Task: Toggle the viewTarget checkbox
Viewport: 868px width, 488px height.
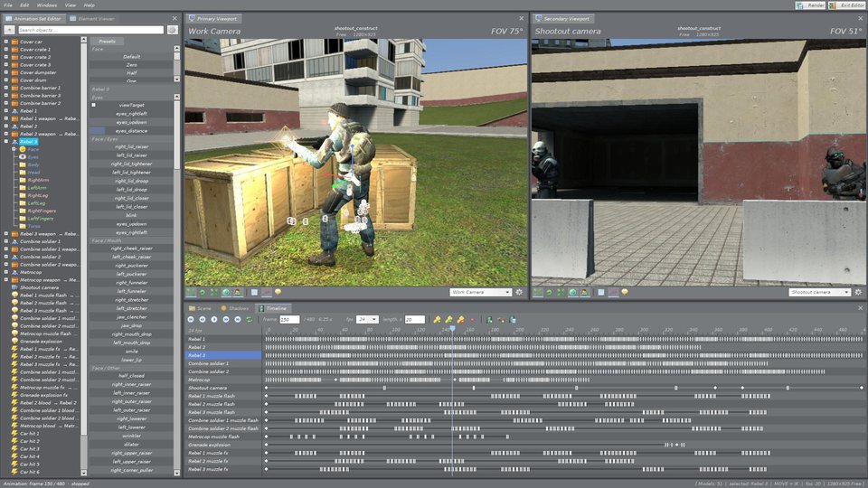Action: coord(93,105)
